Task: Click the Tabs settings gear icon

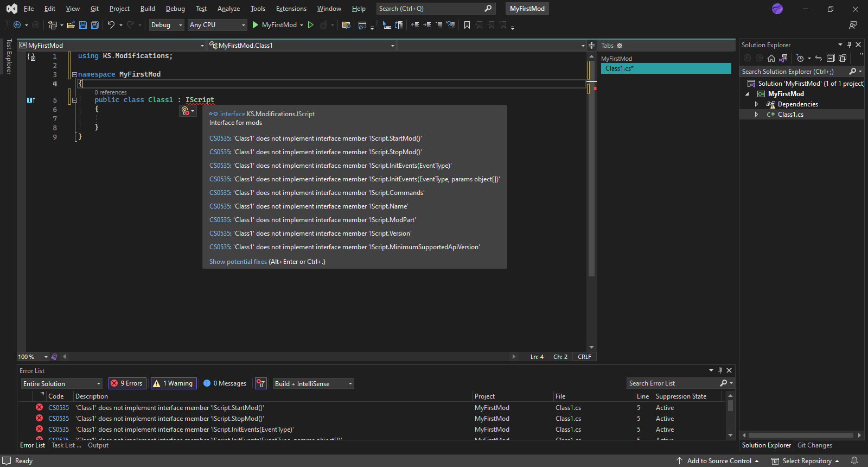Action: tap(620, 46)
